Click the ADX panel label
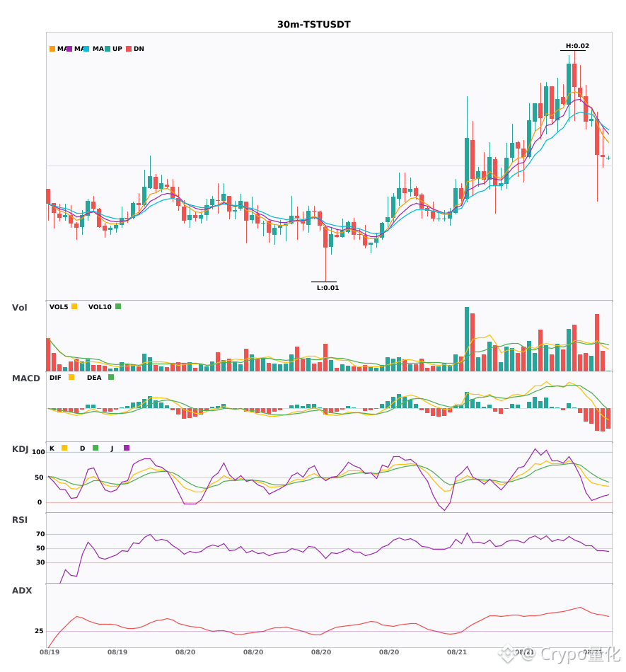The height and width of the screenshot is (672, 626). 22,591
